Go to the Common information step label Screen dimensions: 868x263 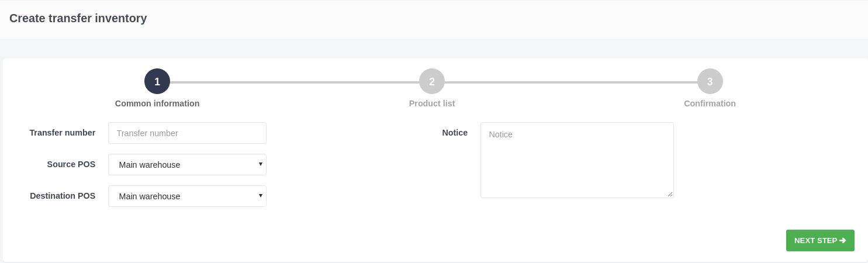coord(157,103)
